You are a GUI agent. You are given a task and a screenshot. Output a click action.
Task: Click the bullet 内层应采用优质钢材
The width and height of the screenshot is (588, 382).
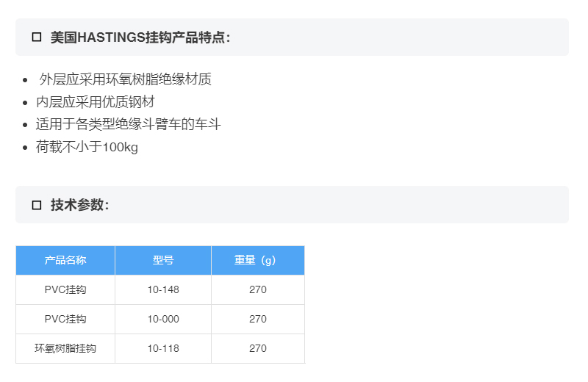click(x=96, y=101)
